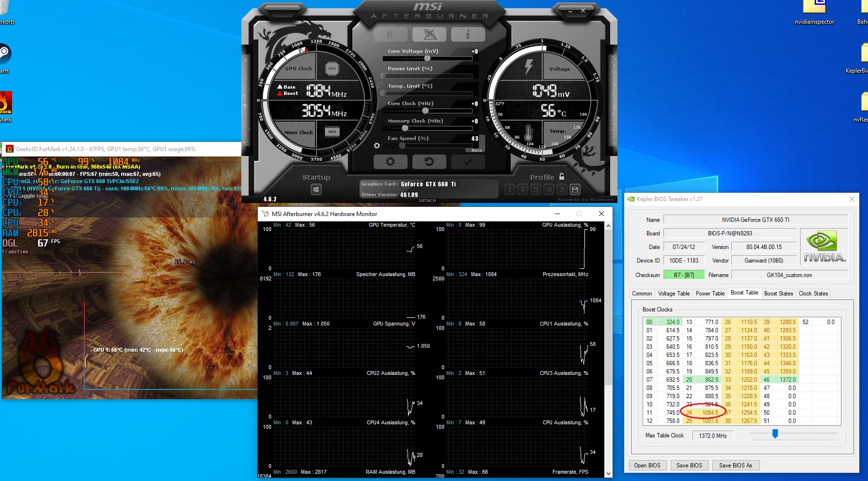Click the GPU chip icon beside GPU Clock

332,69
